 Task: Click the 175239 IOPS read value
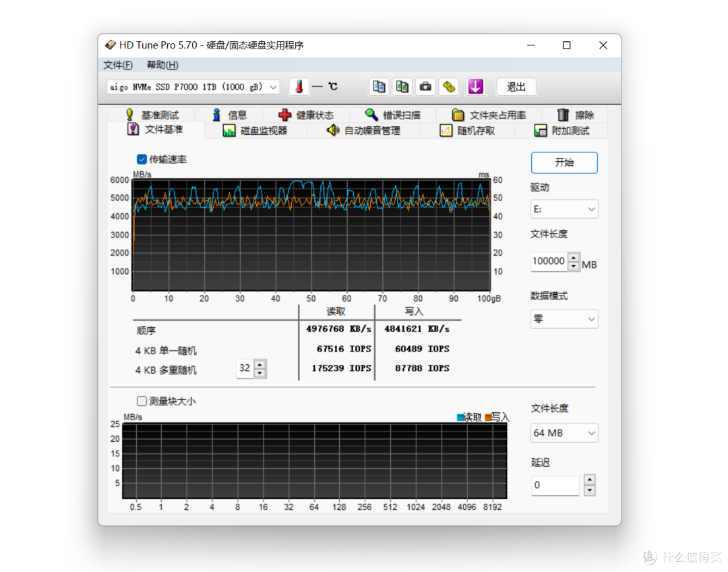point(341,368)
